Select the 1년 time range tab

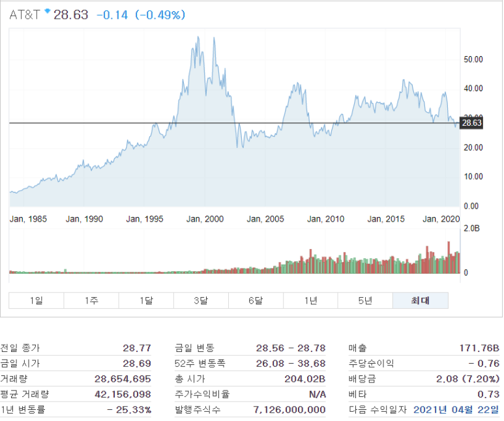click(x=310, y=300)
